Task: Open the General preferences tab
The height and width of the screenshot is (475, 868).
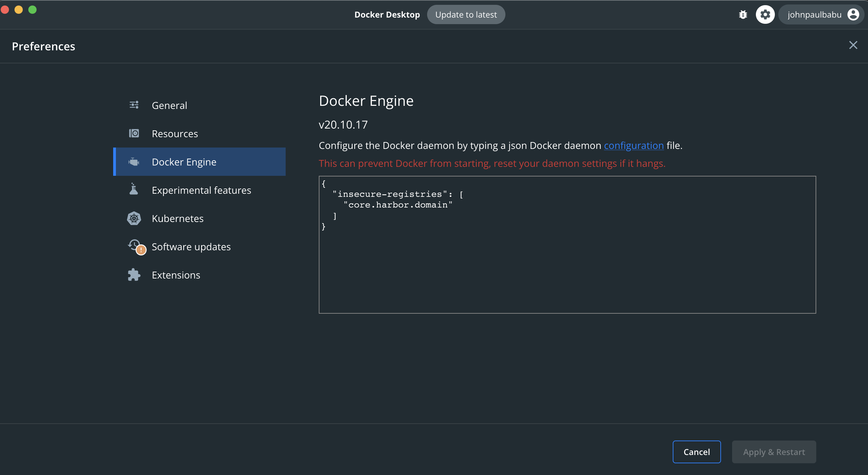Action: coord(169,105)
